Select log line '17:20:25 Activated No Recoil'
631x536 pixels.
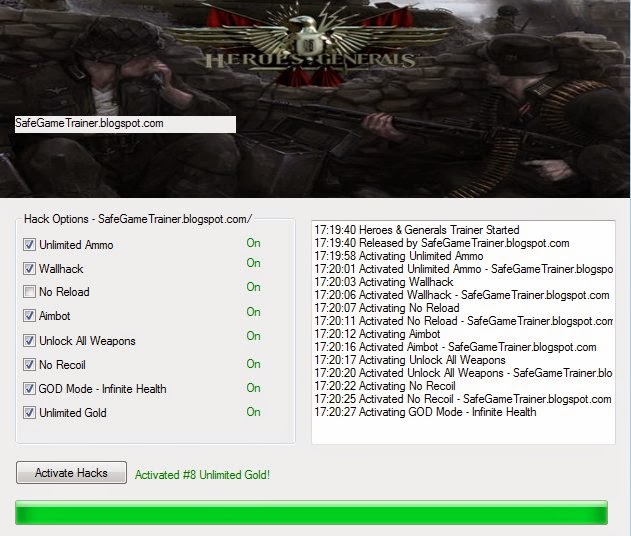(463, 399)
